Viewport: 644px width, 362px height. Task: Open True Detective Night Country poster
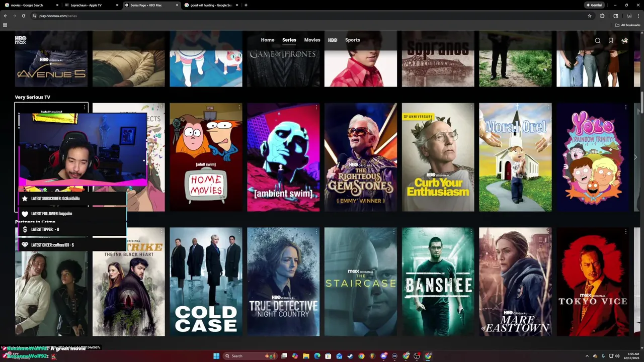click(x=283, y=282)
